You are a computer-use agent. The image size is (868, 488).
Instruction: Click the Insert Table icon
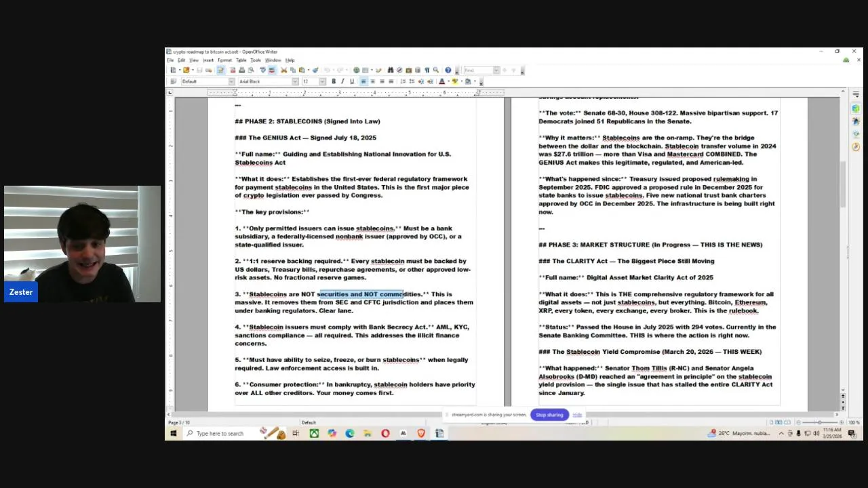[366, 70]
